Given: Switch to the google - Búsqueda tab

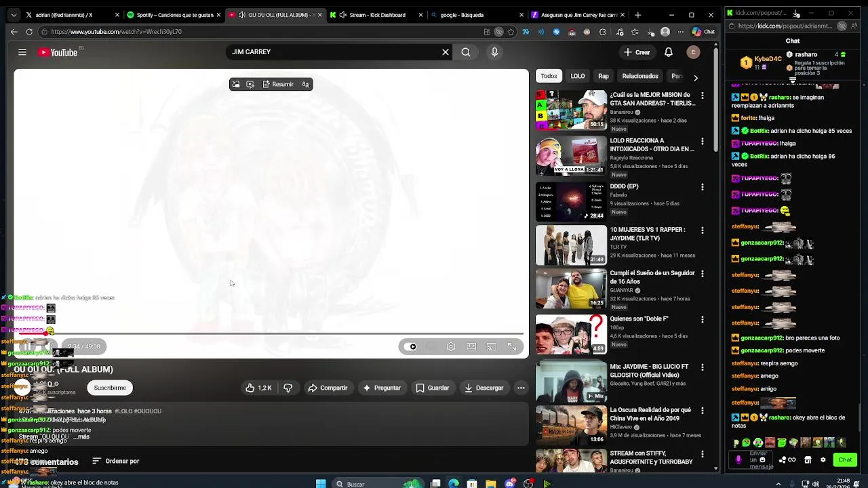Looking at the screenshot, I should [x=477, y=14].
